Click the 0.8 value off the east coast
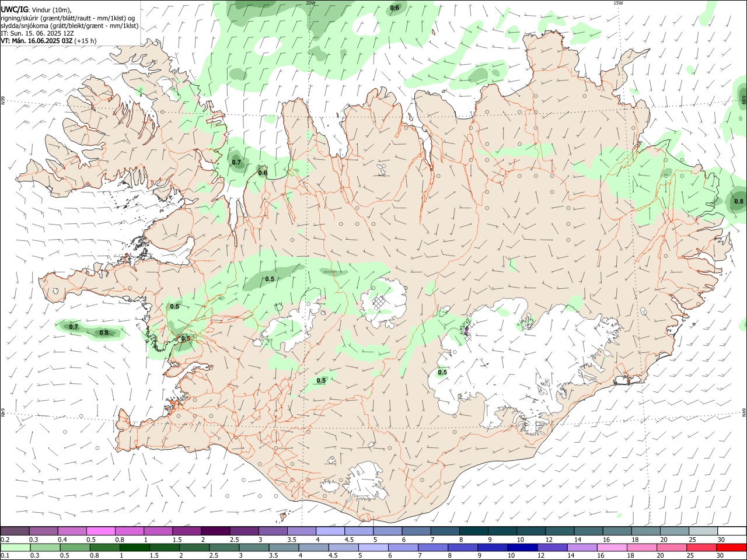747x560 pixels. point(739,201)
